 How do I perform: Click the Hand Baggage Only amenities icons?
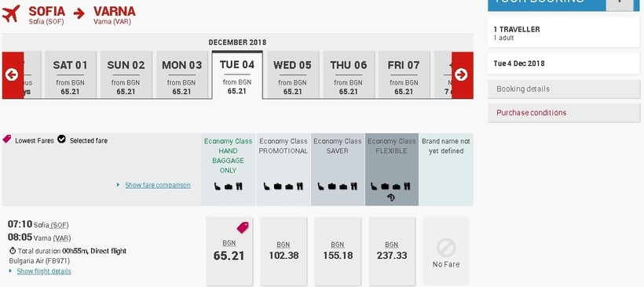click(229, 187)
